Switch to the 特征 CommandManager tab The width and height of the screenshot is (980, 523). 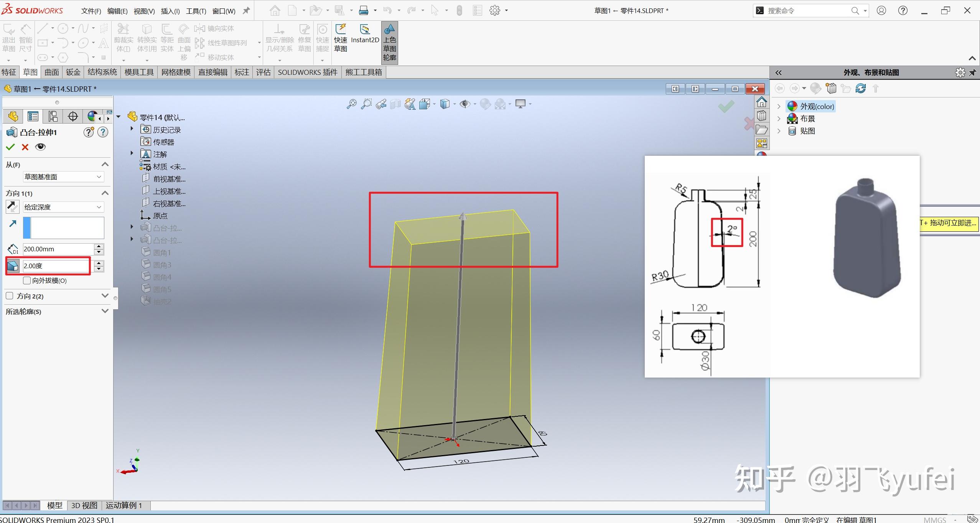(9, 72)
